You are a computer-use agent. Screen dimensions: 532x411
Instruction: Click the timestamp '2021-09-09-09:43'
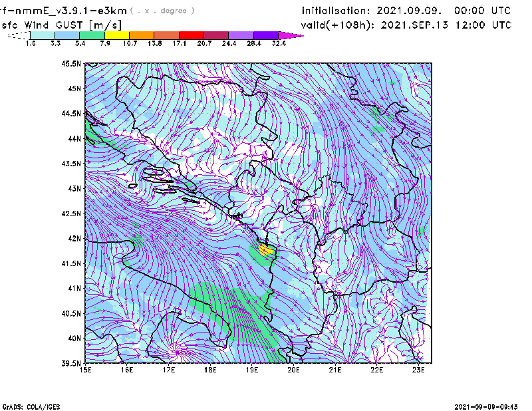(x=486, y=407)
